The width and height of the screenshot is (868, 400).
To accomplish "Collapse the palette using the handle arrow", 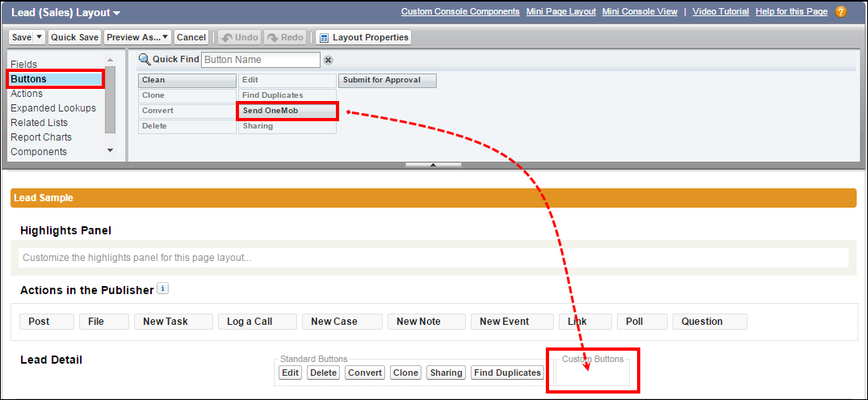I will tap(434, 165).
